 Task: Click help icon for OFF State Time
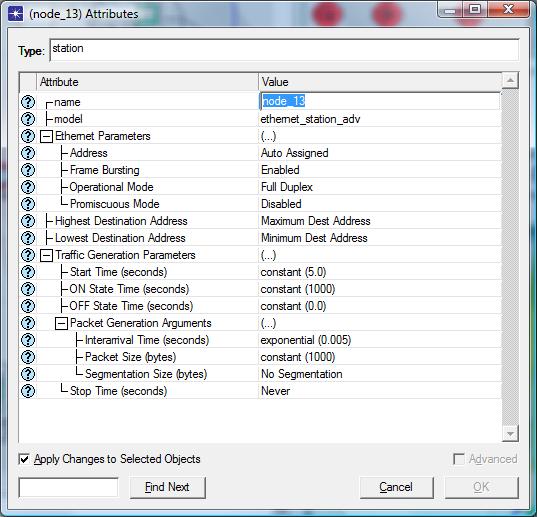28,306
